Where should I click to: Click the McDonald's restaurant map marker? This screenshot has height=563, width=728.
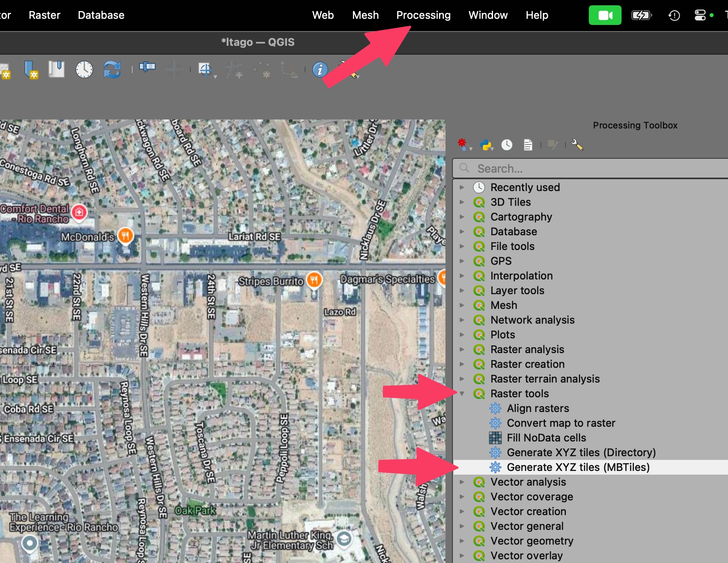[x=126, y=236]
